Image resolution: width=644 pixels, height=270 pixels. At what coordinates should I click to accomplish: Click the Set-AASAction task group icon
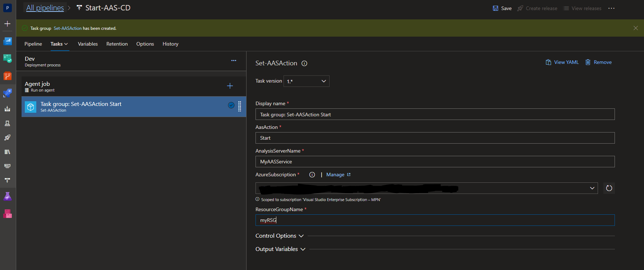[31, 107]
